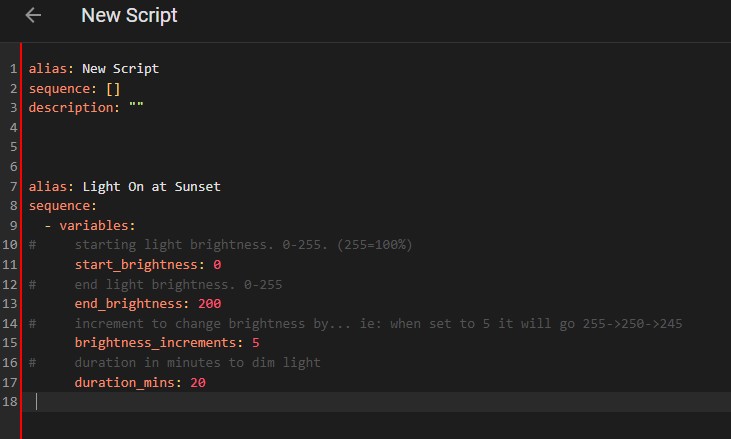The width and height of the screenshot is (731, 439).
Task: Place cursor on empty line 18
Action: (x=300, y=402)
